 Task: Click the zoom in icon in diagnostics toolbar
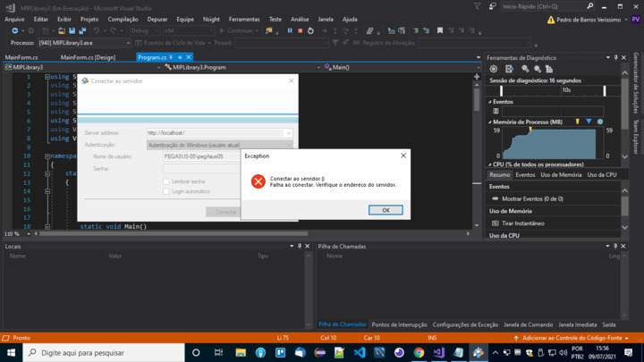[x=526, y=69]
